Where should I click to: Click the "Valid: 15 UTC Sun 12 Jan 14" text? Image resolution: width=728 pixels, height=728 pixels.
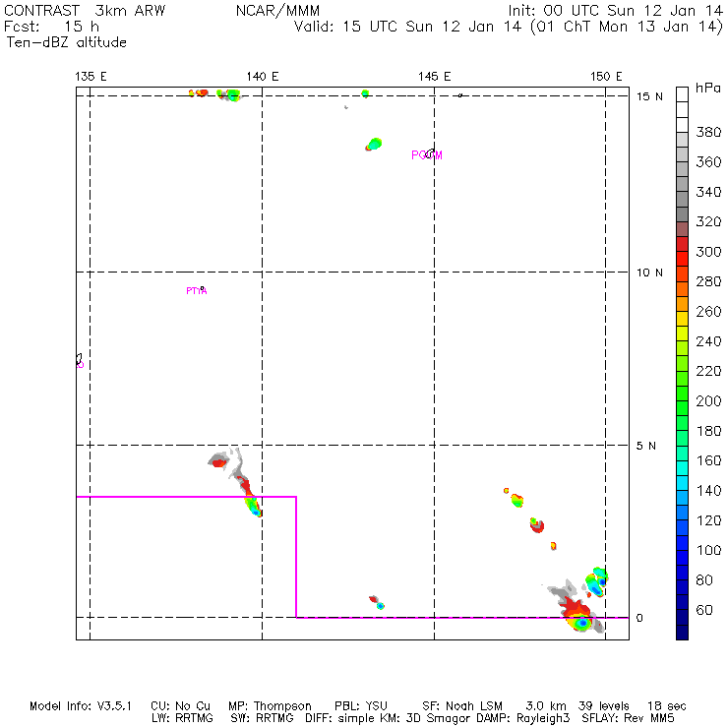tap(407, 27)
